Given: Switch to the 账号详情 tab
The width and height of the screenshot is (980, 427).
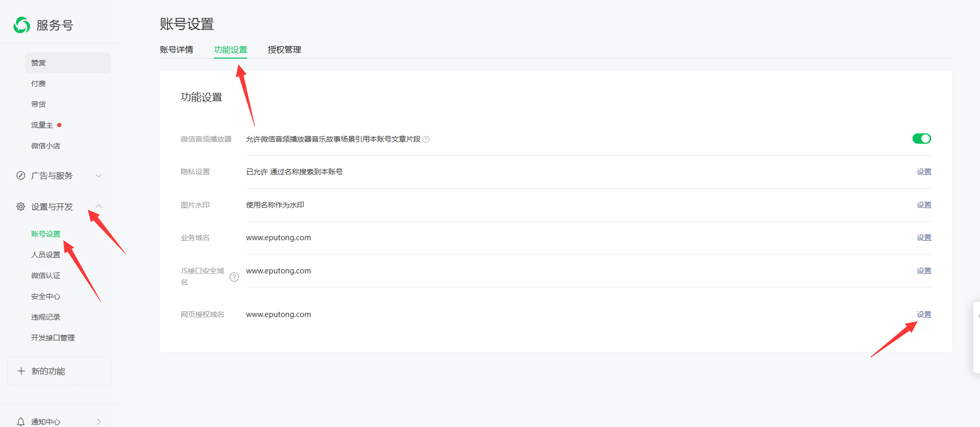Looking at the screenshot, I should pos(177,50).
